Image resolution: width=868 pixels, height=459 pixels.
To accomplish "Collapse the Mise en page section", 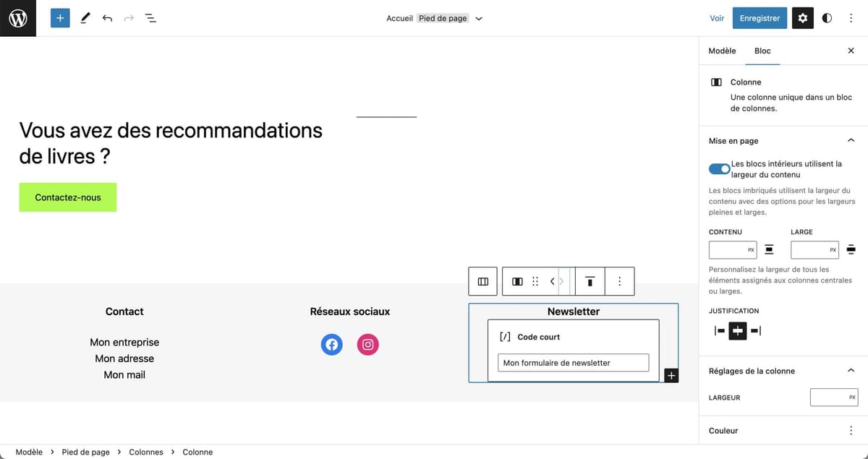I will pos(851,140).
